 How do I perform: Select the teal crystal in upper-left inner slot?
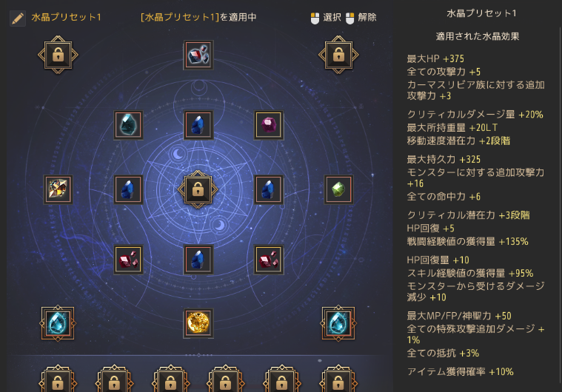pyautogui.click(x=128, y=125)
